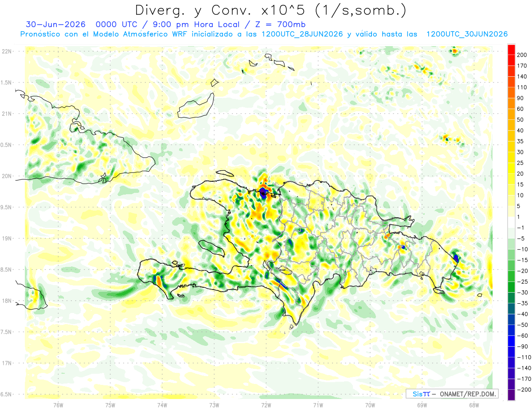This screenshot has height=411, width=532.
Task: Click the colorbar value "-90"
Action: (x=524, y=347)
